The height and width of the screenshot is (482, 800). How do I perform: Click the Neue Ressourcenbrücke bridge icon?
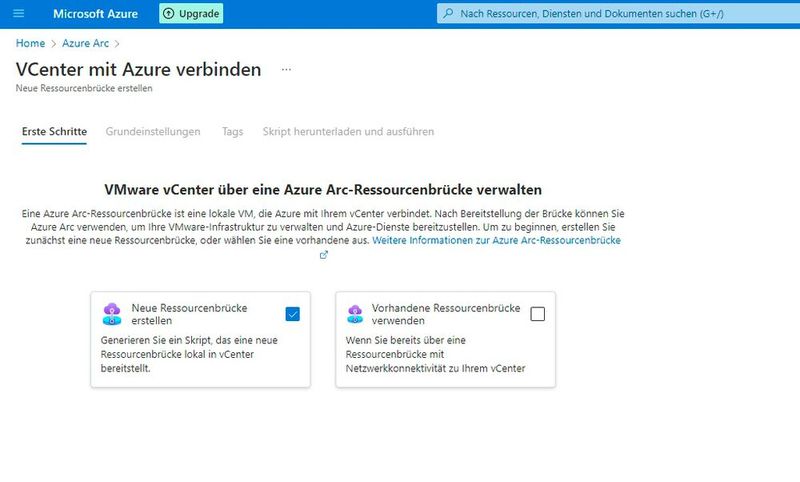pos(112,314)
